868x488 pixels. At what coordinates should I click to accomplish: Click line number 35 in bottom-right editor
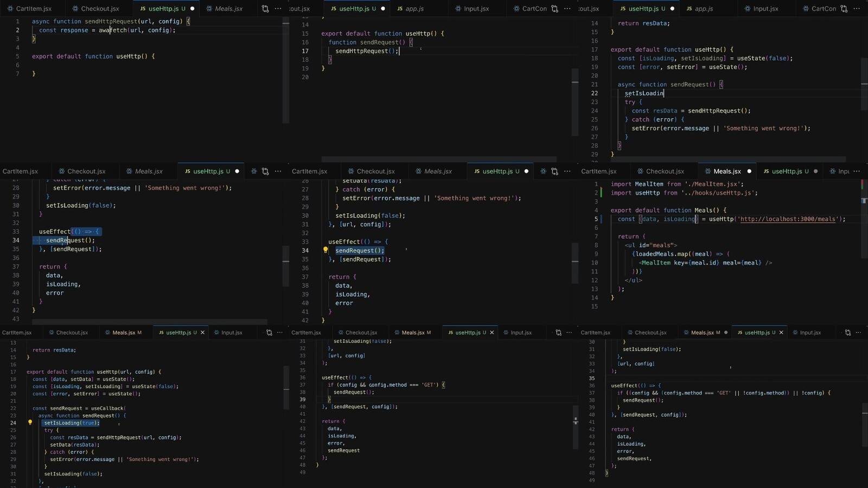[x=592, y=378]
